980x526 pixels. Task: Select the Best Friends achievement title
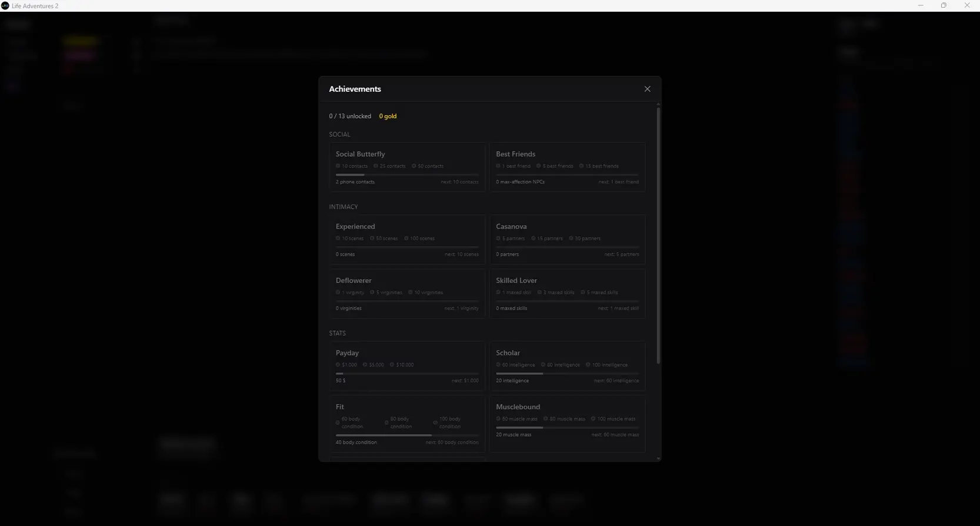click(x=515, y=154)
